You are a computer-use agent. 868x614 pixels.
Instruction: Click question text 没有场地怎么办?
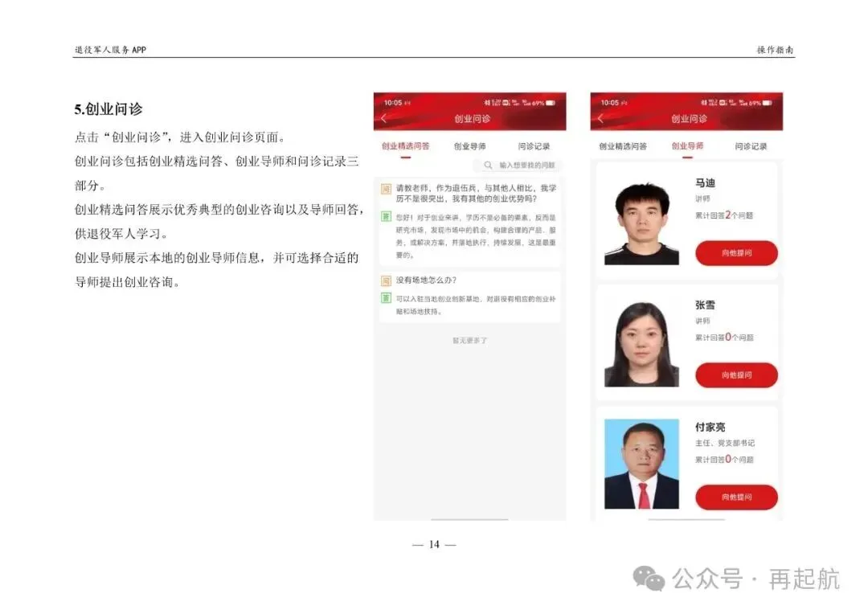(x=426, y=280)
